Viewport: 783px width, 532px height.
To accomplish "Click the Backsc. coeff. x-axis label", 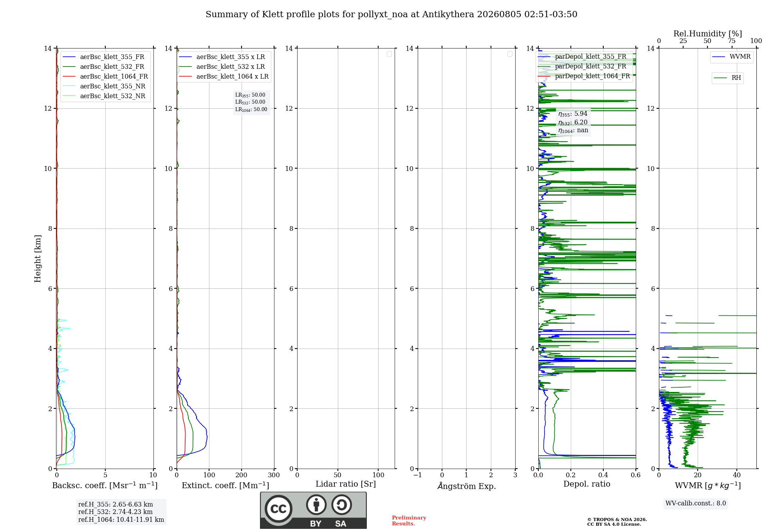I will (x=105, y=485).
